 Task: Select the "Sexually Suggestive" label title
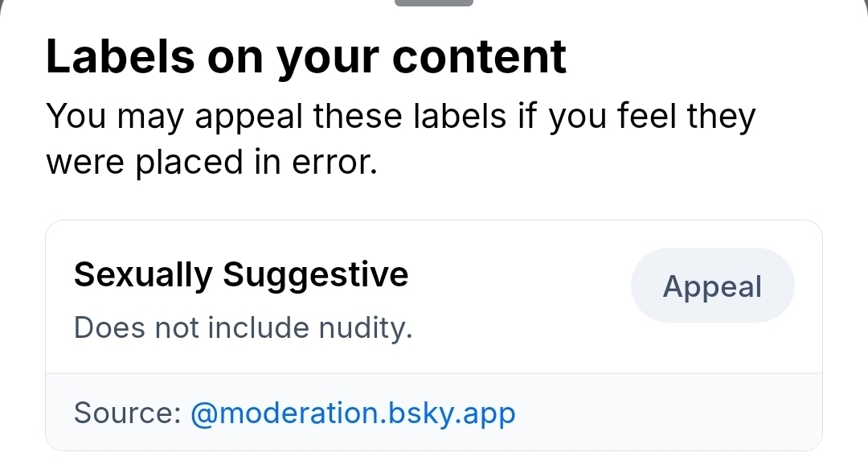point(241,275)
